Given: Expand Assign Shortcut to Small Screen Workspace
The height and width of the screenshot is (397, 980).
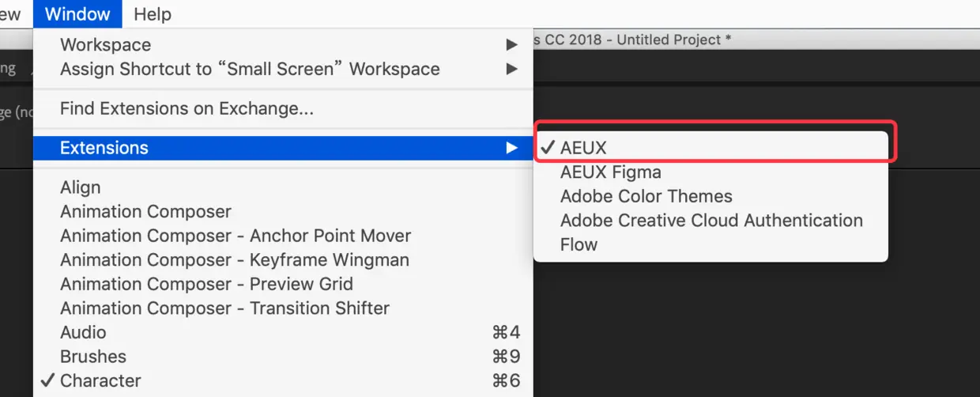Looking at the screenshot, I should coord(250,69).
